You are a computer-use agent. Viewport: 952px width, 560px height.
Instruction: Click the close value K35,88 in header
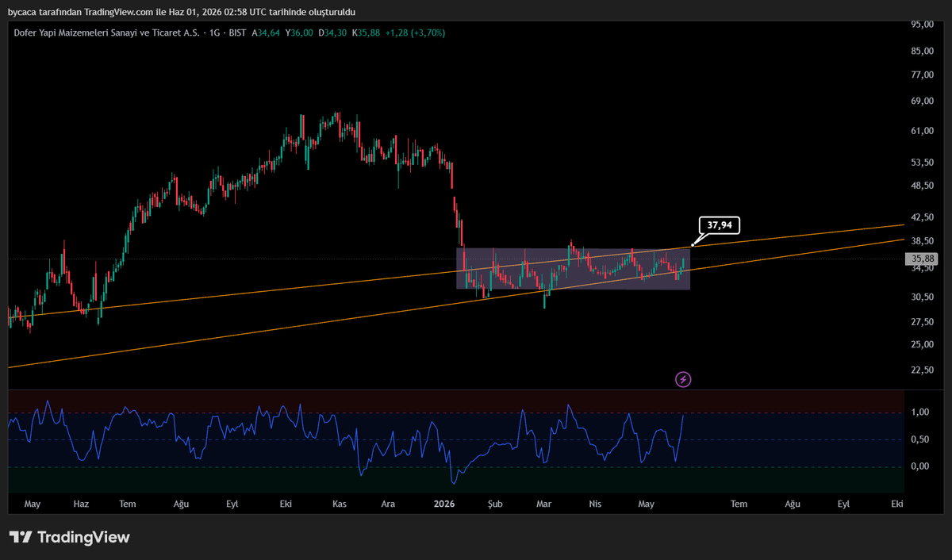point(367,33)
